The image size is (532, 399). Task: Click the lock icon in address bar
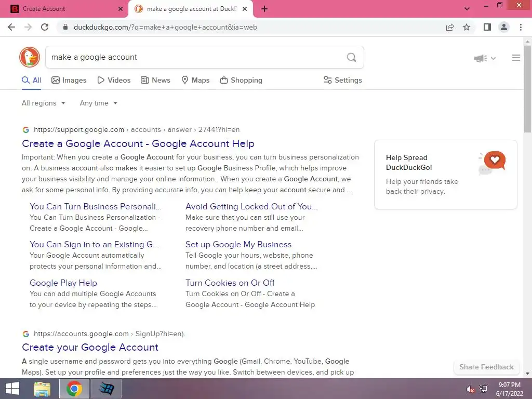tap(66, 27)
